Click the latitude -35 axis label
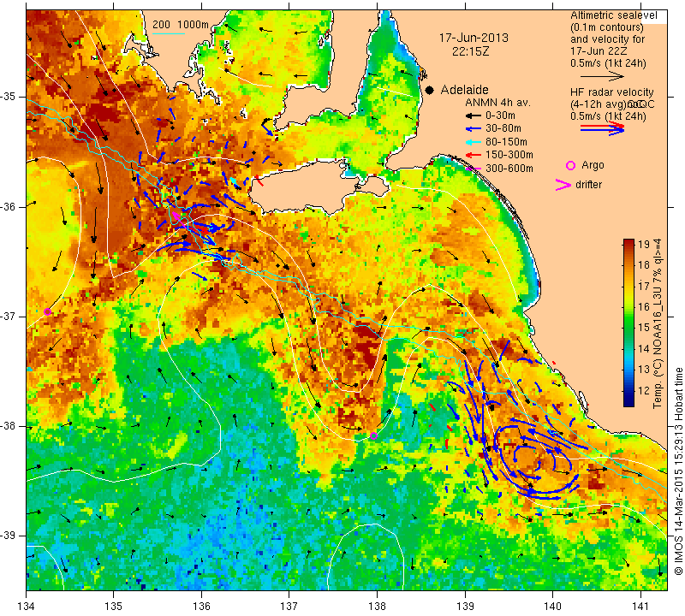This screenshot has width=685, height=616. coord(9,97)
